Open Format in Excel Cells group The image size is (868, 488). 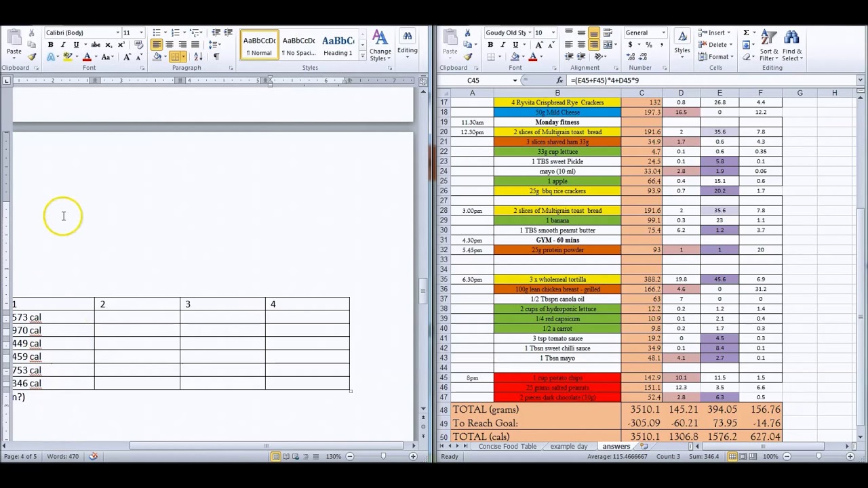pos(715,57)
